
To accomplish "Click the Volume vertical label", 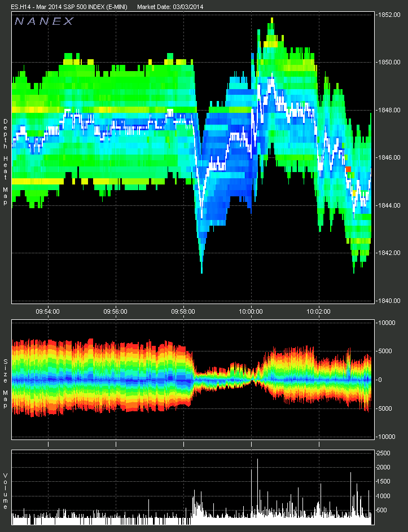I will tap(5, 491).
